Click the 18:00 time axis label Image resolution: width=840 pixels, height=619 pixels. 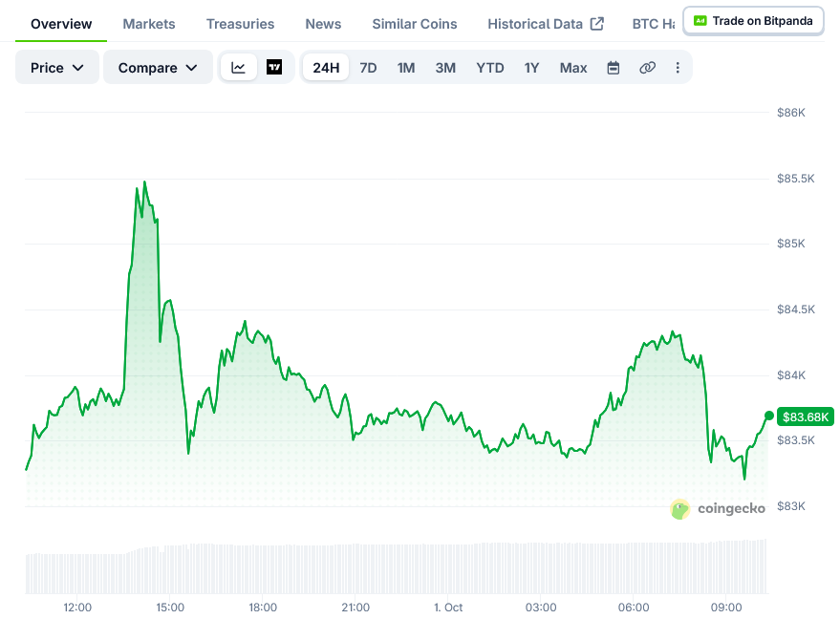263,608
